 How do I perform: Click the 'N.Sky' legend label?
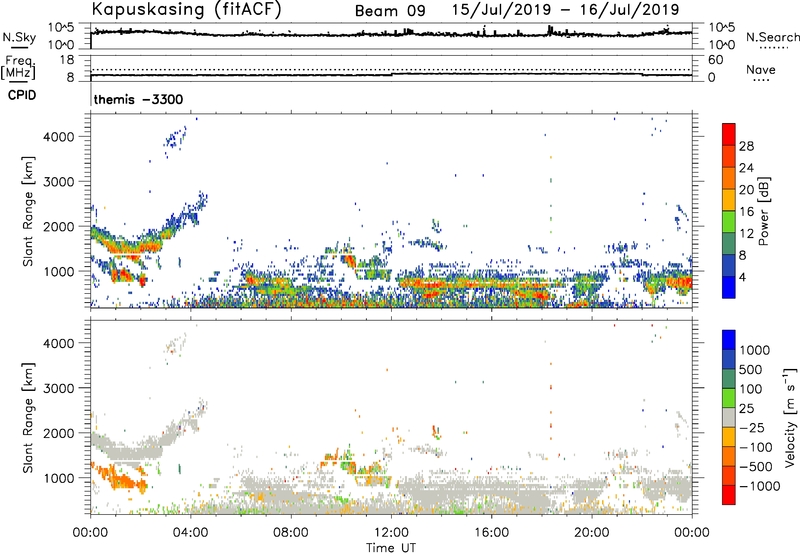click(19, 37)
